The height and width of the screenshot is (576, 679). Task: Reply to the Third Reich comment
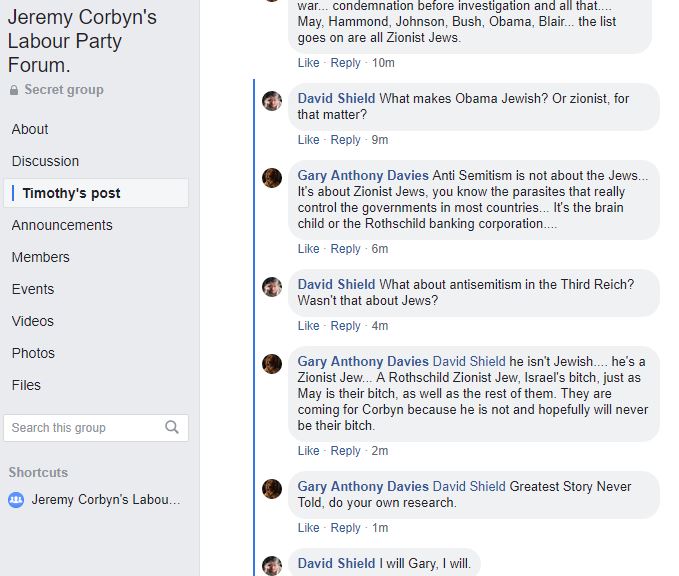(x=345, y=326)
